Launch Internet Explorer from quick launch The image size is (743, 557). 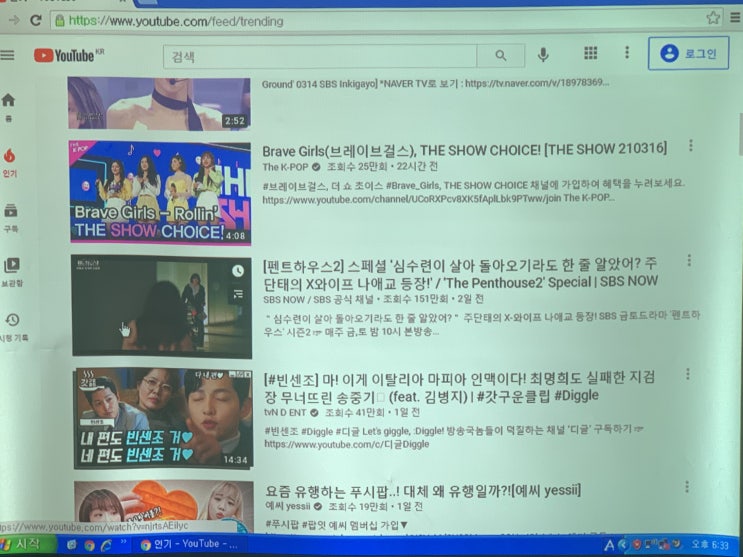click(x=106, y=545)
